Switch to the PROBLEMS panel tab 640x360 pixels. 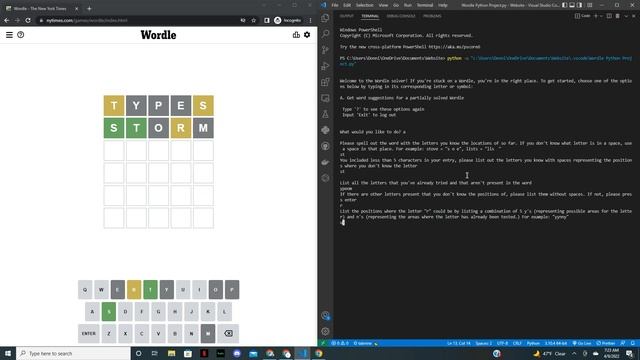point(432,16)
